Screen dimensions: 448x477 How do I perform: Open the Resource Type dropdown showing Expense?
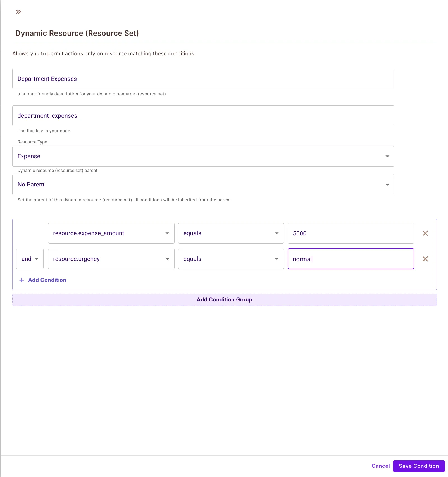point(203,156)
